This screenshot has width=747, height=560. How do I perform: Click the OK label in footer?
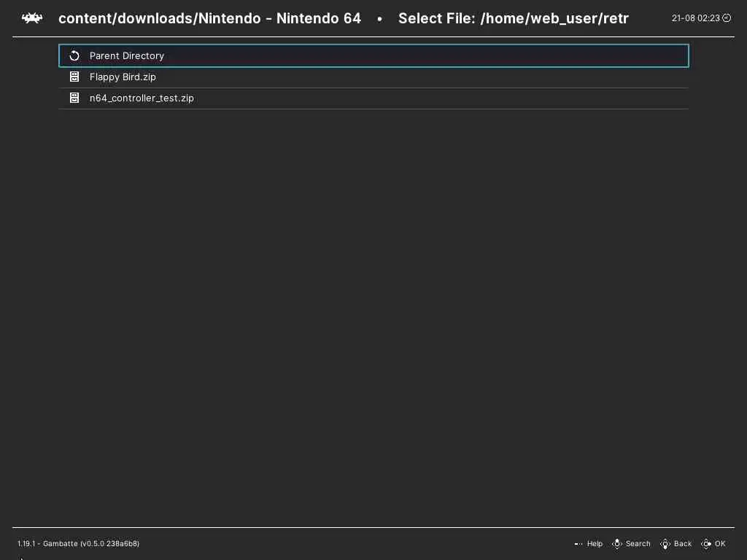click(720, 543)
